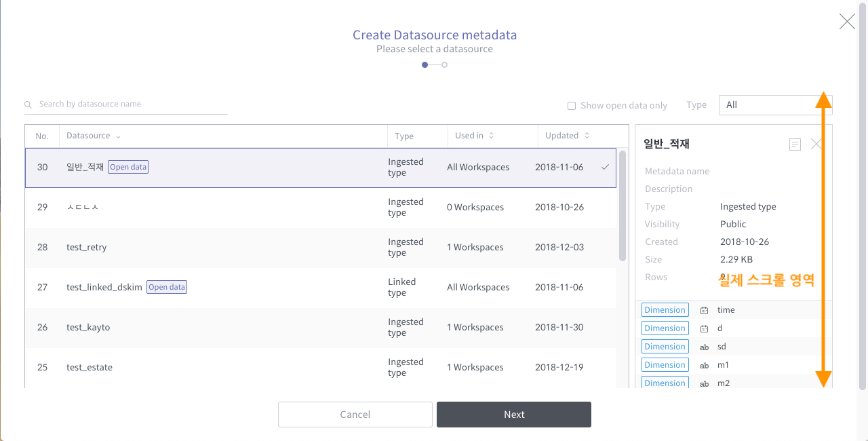Click the Metadata name label
Viewport: 868px width, 441px height.
tap(677, 172)
